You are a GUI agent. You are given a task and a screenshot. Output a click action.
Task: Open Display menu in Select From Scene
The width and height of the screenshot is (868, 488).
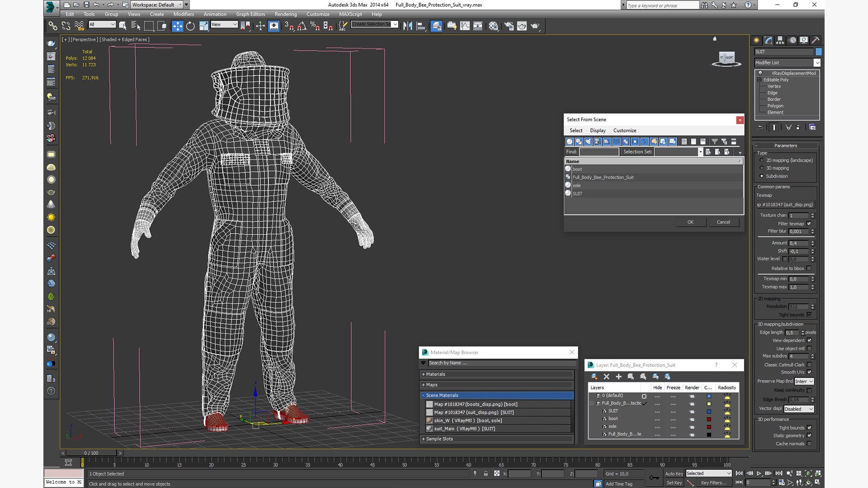pyautogui.click(x=598, y=131)
